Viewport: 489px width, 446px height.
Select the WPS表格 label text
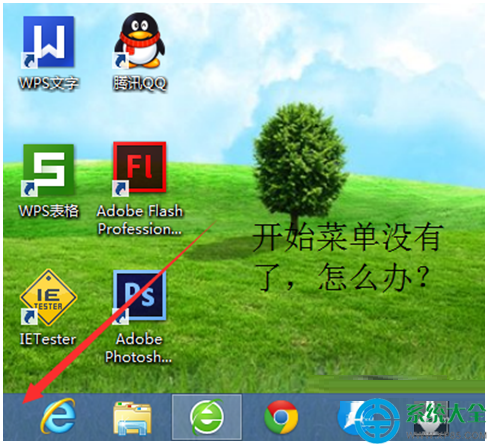click(x=49, y=211)
